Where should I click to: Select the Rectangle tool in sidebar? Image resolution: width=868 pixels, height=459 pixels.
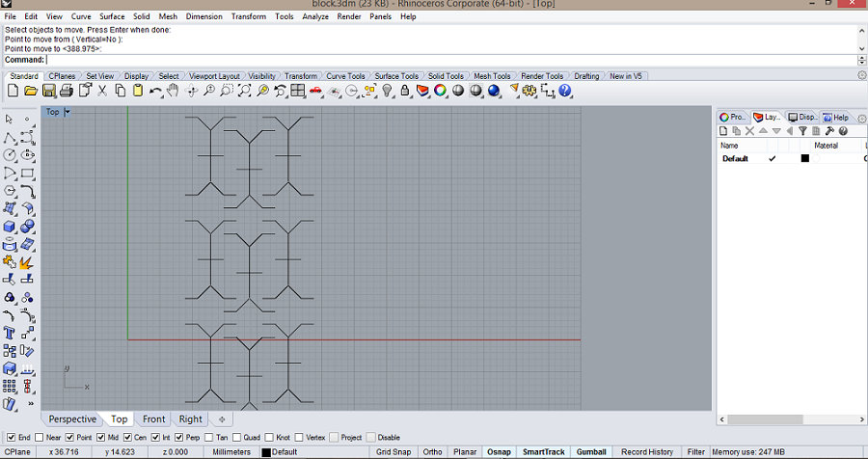click(27, 174)
